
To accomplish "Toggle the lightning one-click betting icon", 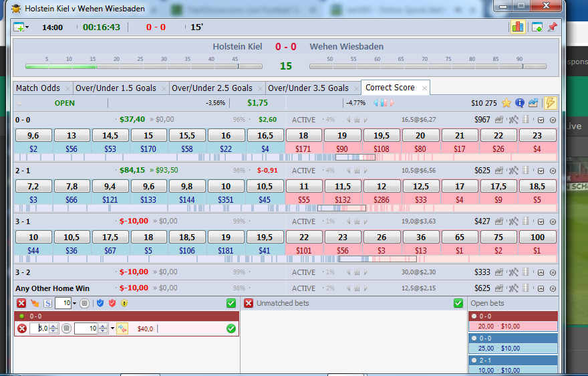I will click(x=550, y=102).
